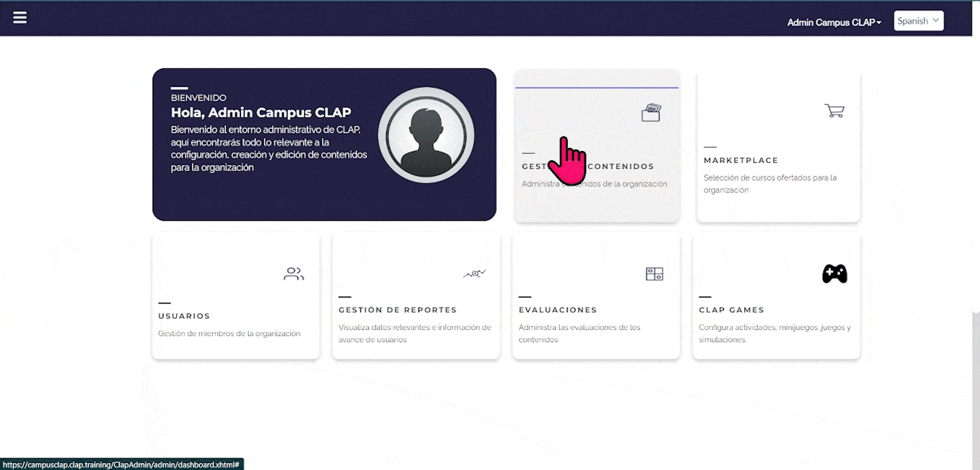Open the Gestión de Reportes title

(398, 310)
